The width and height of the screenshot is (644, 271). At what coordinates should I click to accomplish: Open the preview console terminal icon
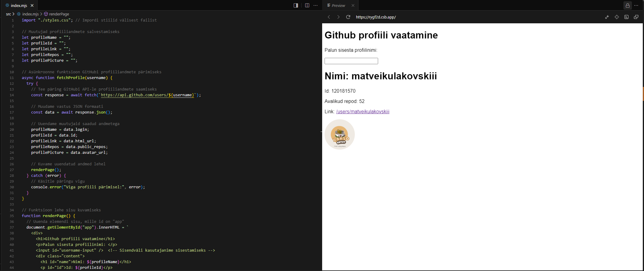[626, 17]
